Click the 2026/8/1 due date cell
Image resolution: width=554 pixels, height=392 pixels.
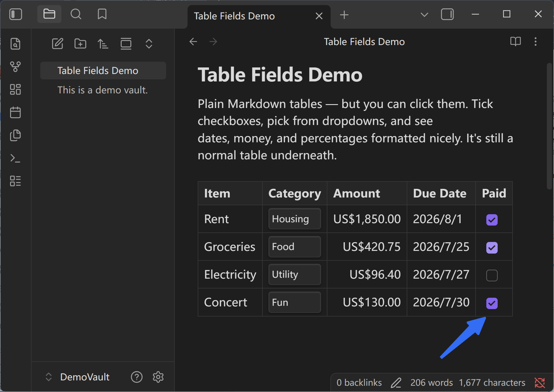pos(441,219)
